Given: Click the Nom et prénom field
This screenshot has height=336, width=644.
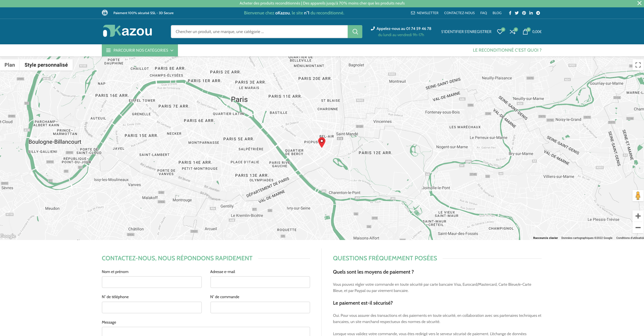Looking at the screenshot, I should [x=152, y=282].
